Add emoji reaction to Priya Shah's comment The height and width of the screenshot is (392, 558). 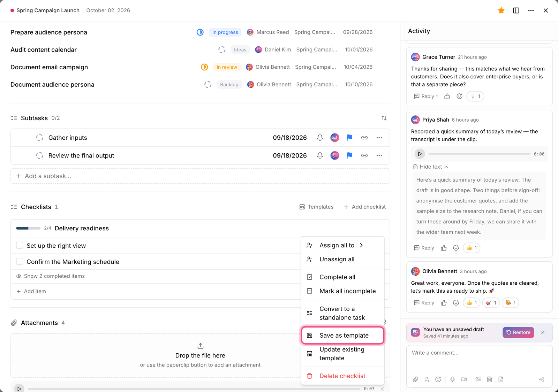tap(456, 248)
